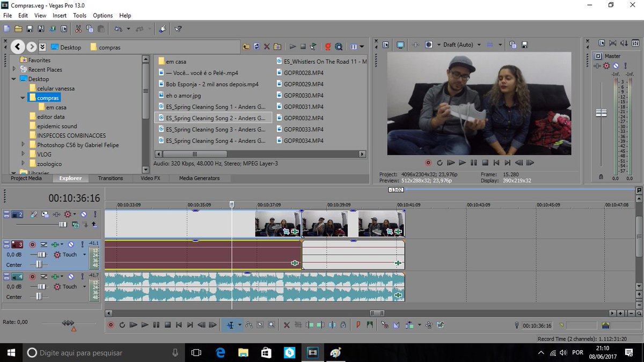Open Windows Start menu

click(11, 352)
